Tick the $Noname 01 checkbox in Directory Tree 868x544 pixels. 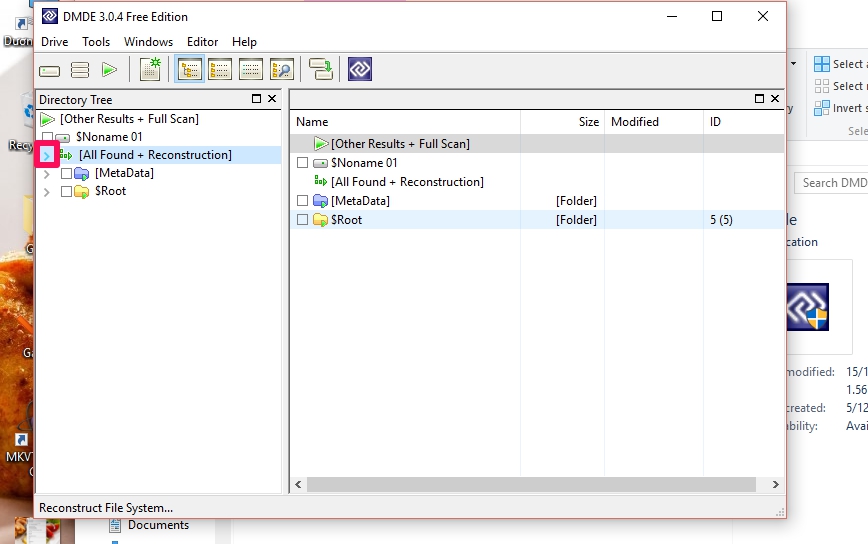click(x=48, y=137)
